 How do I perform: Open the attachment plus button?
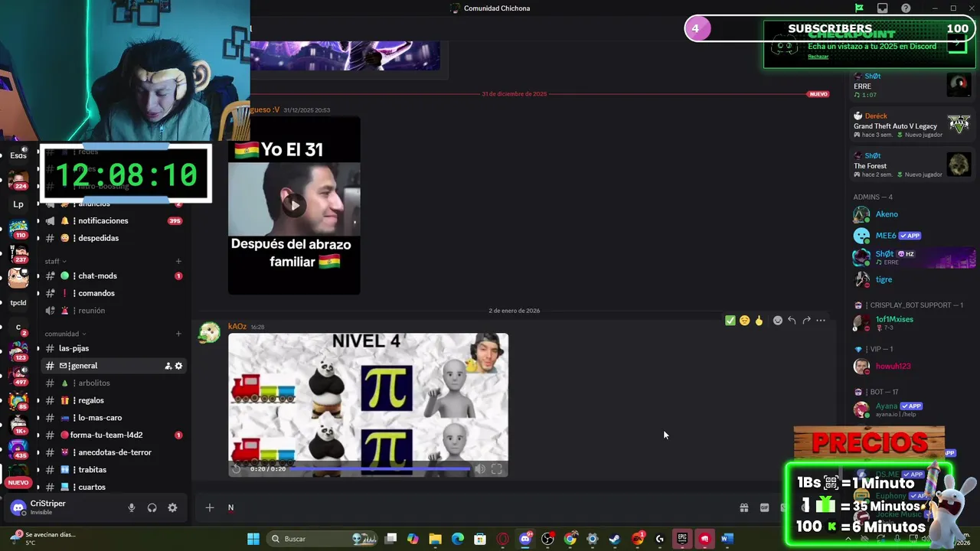click(209, 507)
